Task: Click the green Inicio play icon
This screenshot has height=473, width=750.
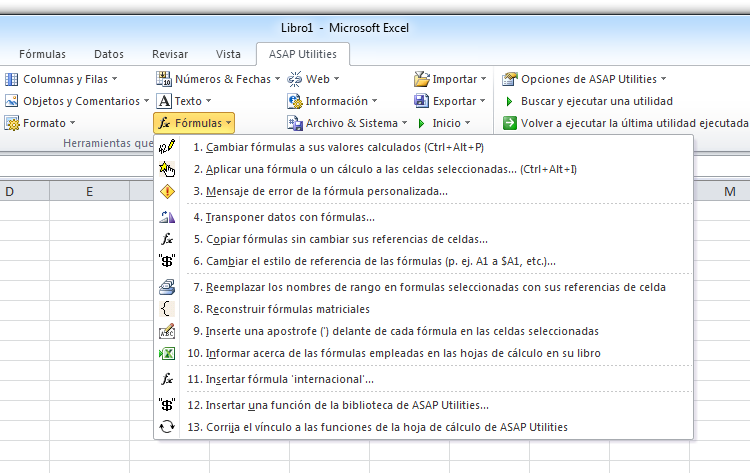Action: coord(421,123)
